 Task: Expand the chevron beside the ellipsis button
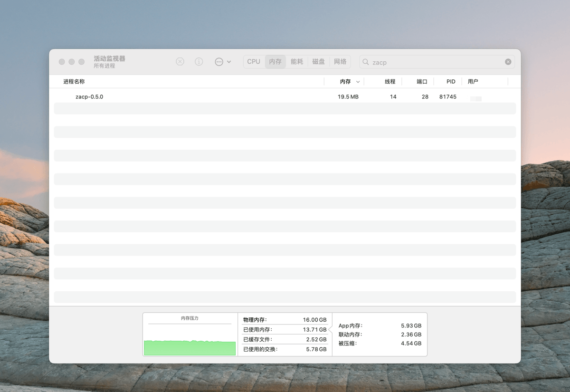pos(229,62)
